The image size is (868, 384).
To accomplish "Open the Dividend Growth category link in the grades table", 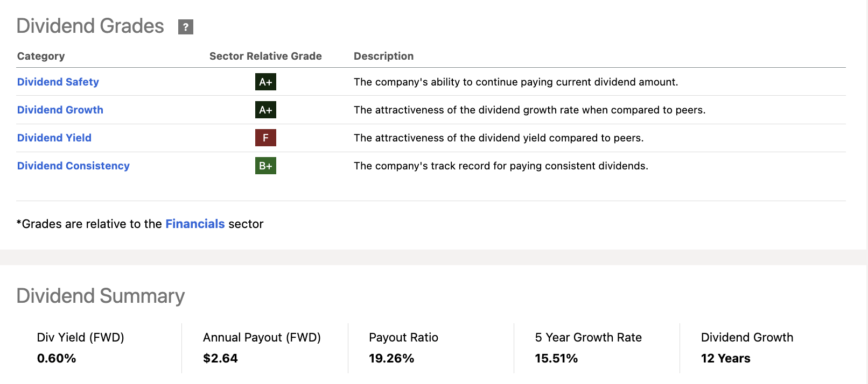I will pyautogui.click(x=60, y=110).
